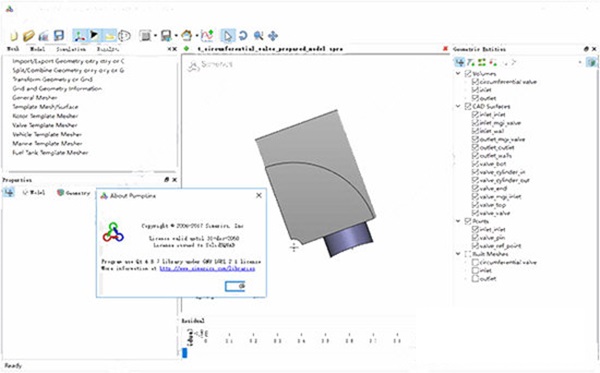Viewport: 600px width, 373px height.
Task: Select the pan move arrows tool
Action: [x=273, y=36]
